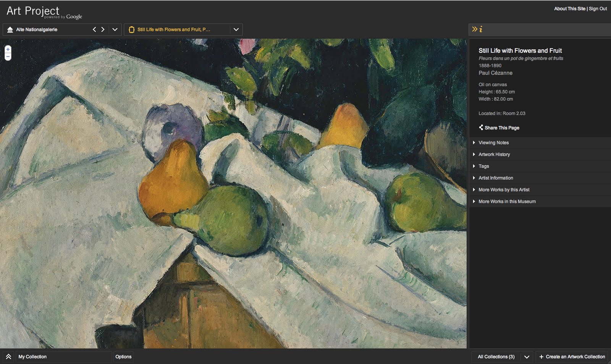The height and width of the screenshot is (364, 611).
Task: Click the Paul Cézanne artist name
Action: click(495, 73)
